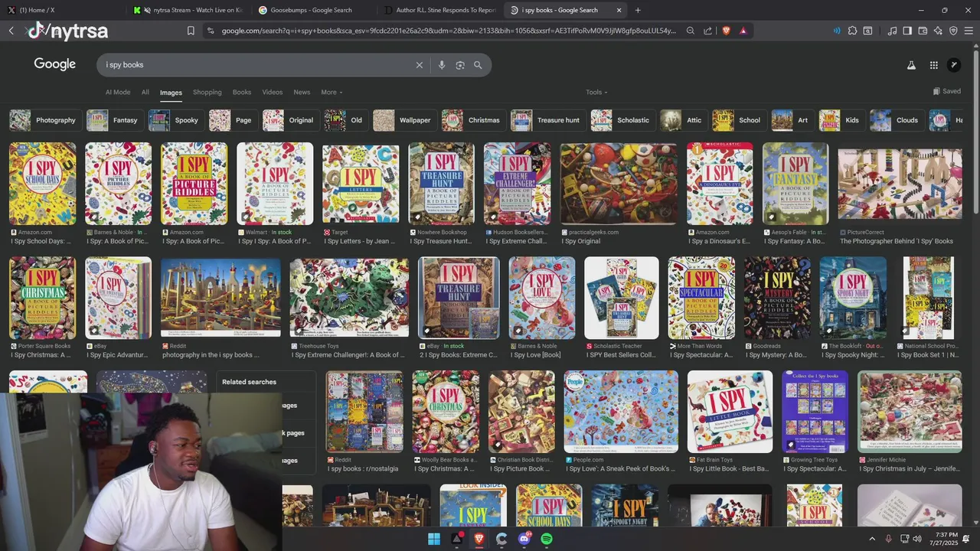Click the blue sound wave toolbar icon
This screenshot has height=551, width=980.
(x=837, y=31)
